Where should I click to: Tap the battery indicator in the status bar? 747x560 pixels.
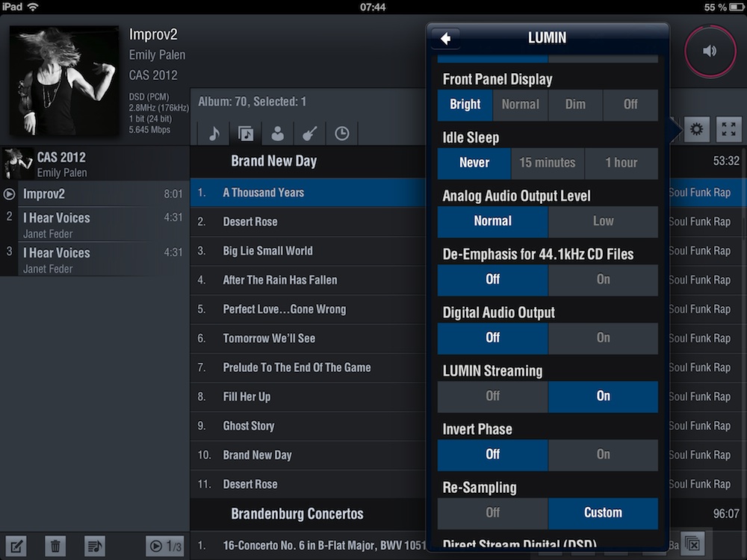click(737, 7)
